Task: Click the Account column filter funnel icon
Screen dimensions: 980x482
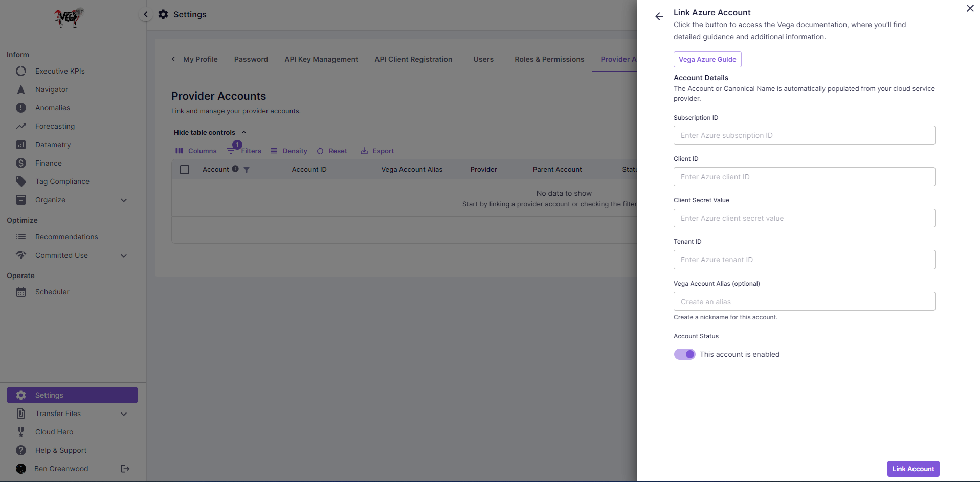Action: click(247, 170)
